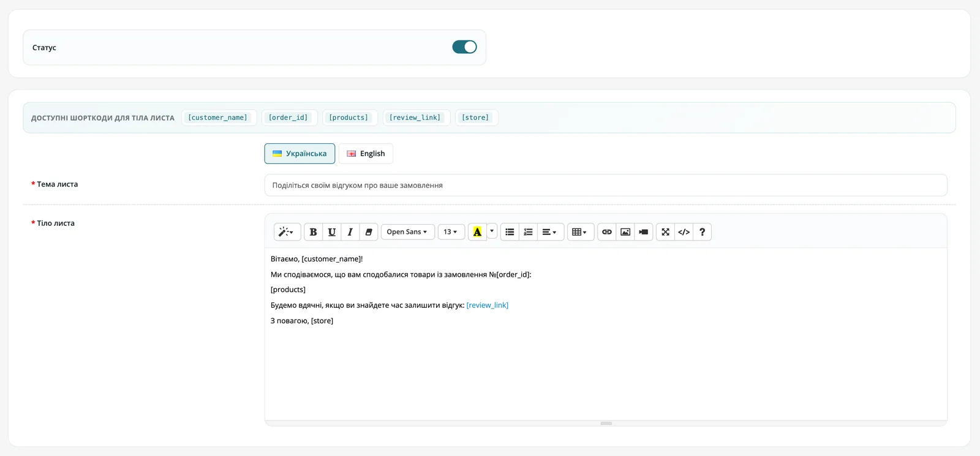Apply the yellow highlight color 'A' button
Image resolution: width=980 pixels, height=456 pixels.
pos(477,232)
